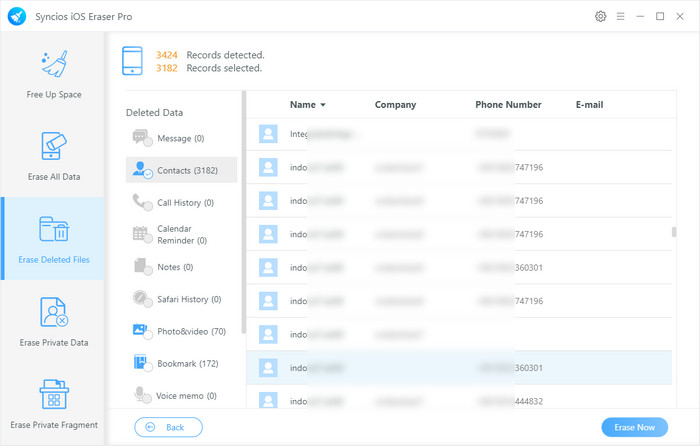This screenshot has width=700, height=446.
Task: Click the E-mail column header
Action: [x=589, y=104]
